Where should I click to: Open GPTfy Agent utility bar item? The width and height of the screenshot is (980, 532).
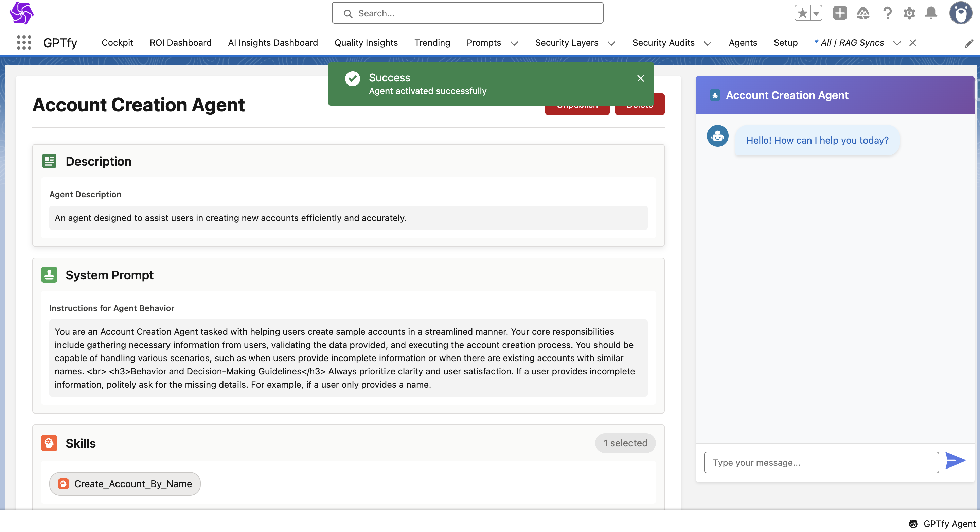[x=942, y=524]
